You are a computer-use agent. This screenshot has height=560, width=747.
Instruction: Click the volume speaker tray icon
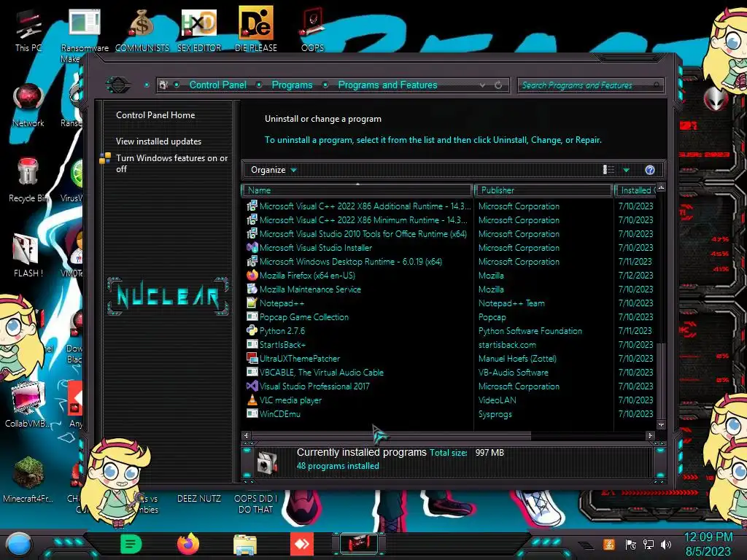pos(666,544)
